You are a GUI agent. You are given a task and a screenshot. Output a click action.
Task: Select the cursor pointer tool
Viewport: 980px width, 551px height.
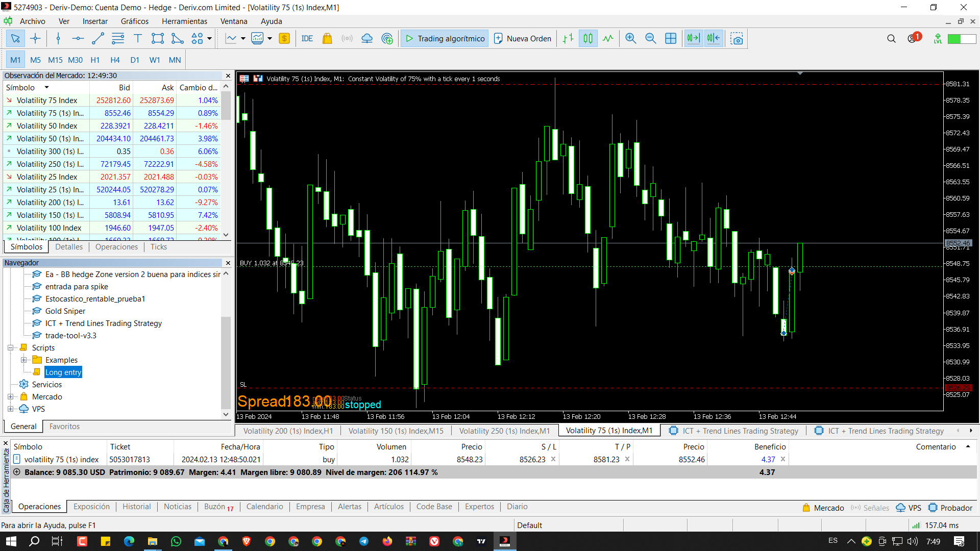tap(15, 39)
